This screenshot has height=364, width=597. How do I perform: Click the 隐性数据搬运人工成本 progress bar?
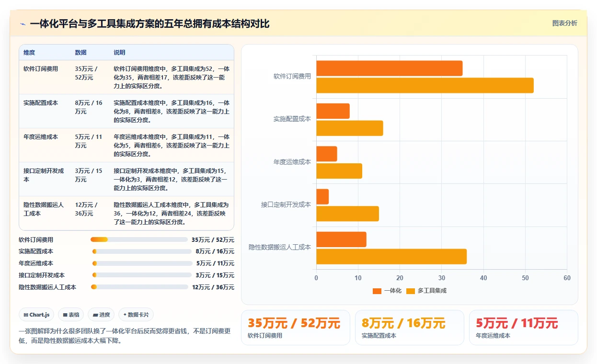coord(139,287)
